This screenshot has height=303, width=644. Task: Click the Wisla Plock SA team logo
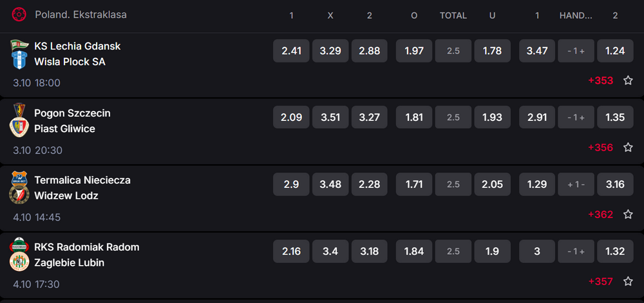click(x=19, y=62)
